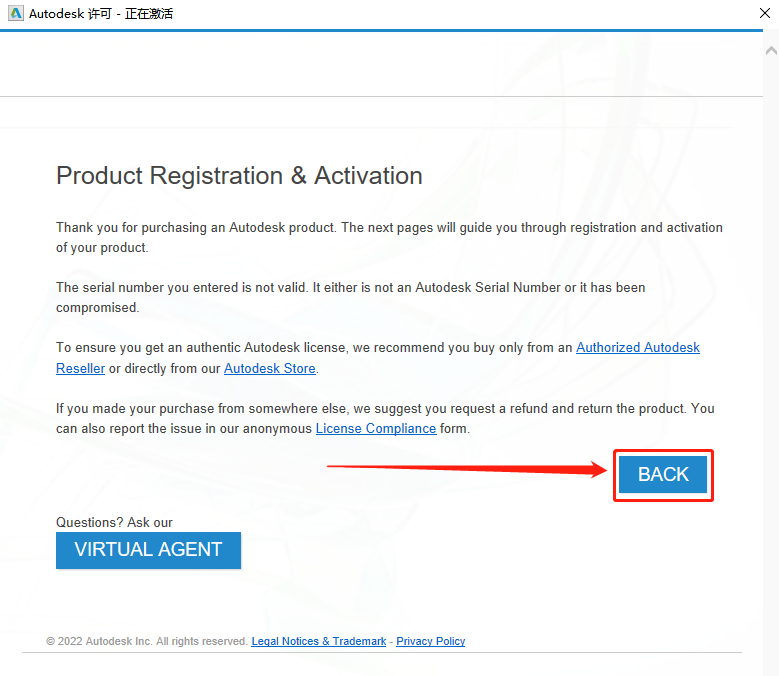Click the 'Thank you for purchasing' paragraph
This screenshot has height=676, width=779.
point(389,237)
